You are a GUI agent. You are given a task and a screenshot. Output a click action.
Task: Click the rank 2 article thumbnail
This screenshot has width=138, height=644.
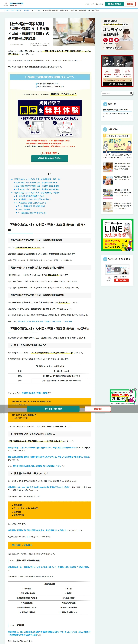(108, 167)
